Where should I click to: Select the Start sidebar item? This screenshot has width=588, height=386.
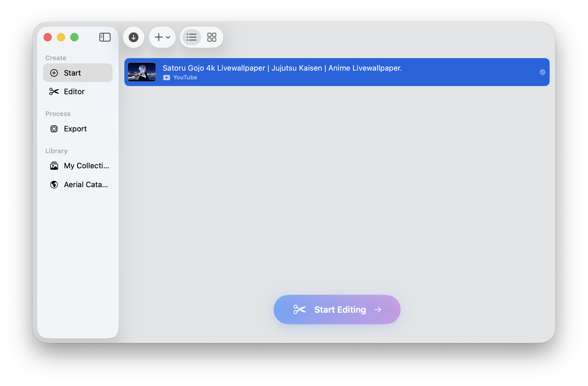[x=72, y=73]
